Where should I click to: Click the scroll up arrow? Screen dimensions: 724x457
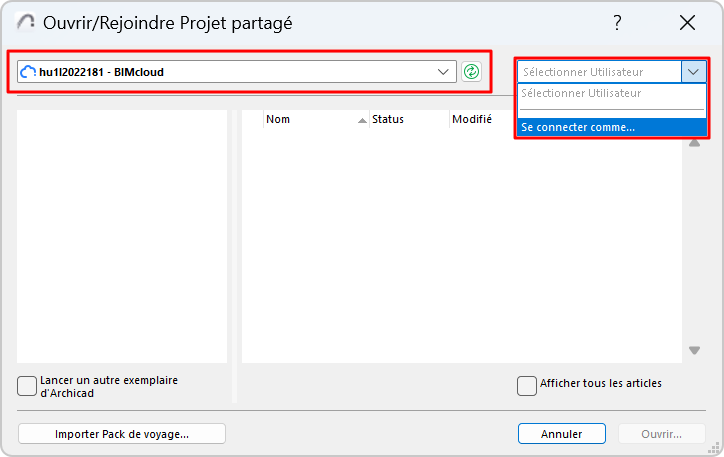point(694,143)
